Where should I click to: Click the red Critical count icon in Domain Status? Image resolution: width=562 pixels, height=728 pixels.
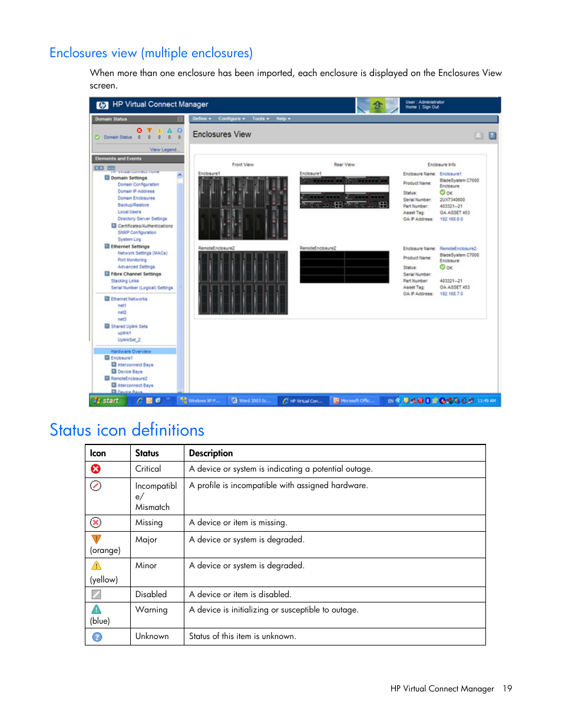coord(140,130)
